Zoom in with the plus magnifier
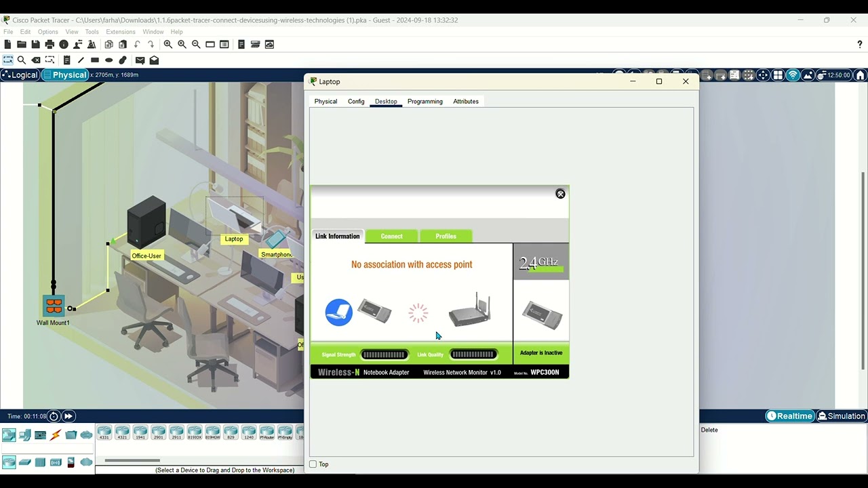The width and height of the screenshot is (868, 488). tap(168, 44)
